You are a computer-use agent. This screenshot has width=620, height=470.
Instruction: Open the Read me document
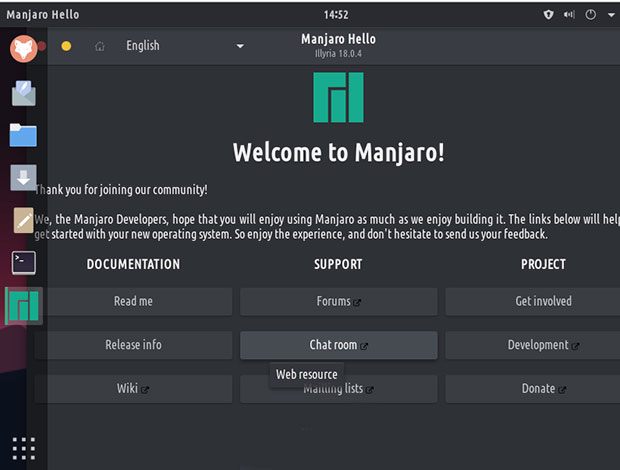pos(133,301)
